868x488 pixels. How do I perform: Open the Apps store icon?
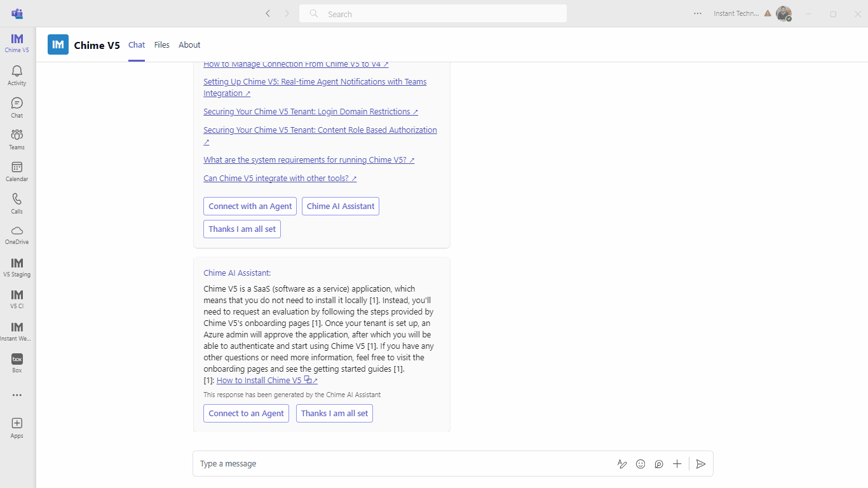pyautogui.click(x=17, y=428)
